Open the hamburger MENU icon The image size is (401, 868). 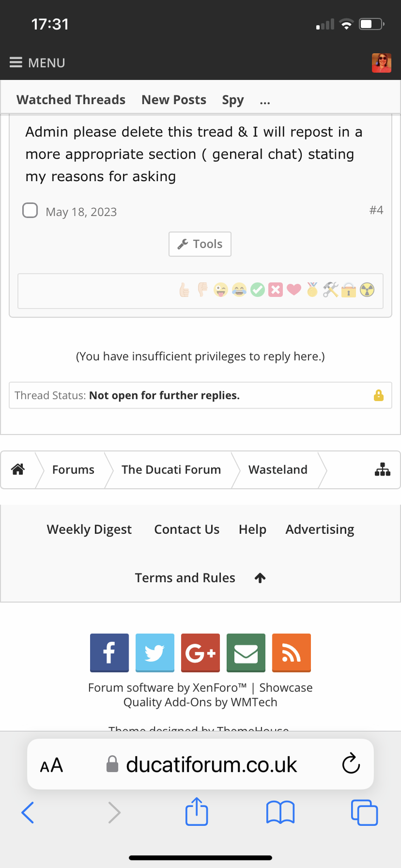[16, 62]
